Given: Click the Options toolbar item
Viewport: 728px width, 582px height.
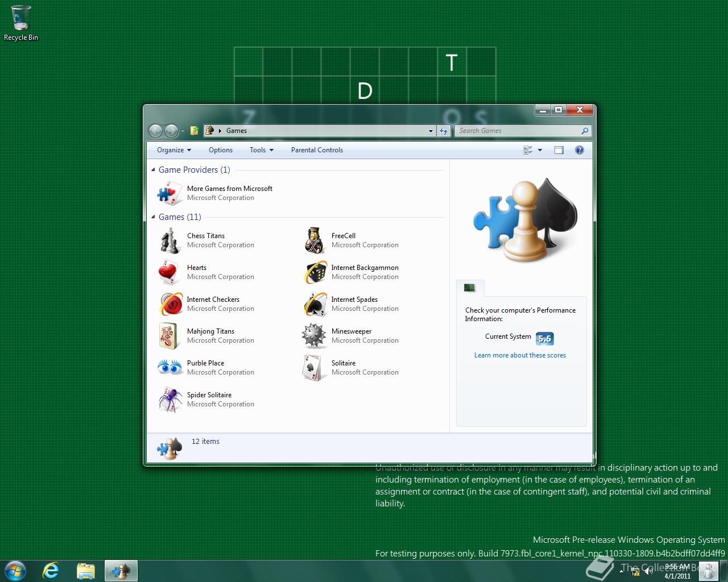Looking at the screenshot, I should 221,150.
